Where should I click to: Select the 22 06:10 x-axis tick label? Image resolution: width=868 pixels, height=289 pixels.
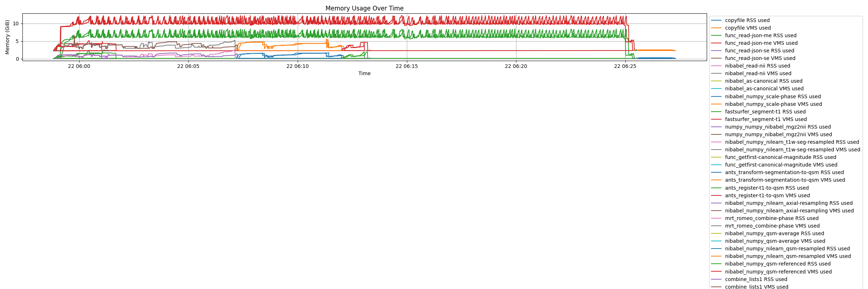coord(298,66)
